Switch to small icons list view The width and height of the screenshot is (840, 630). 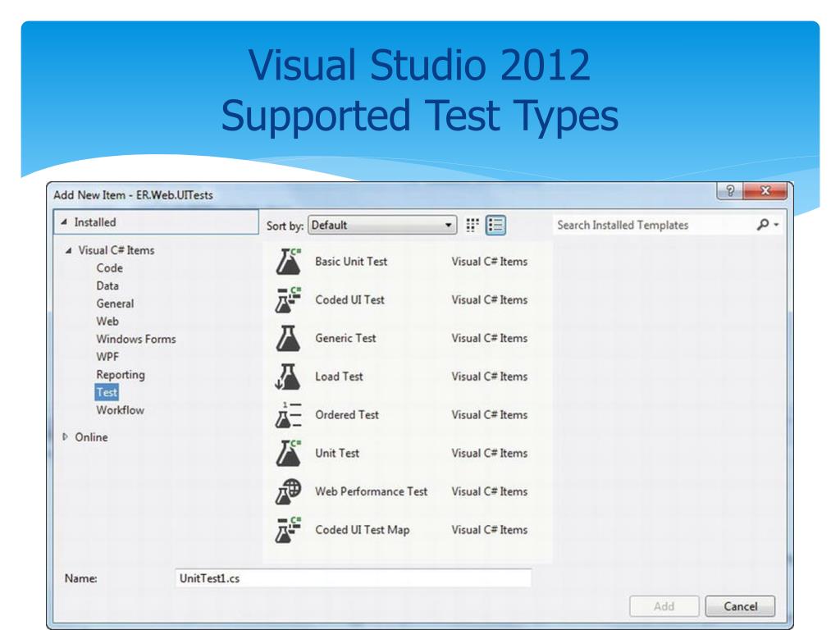point(495,225)
